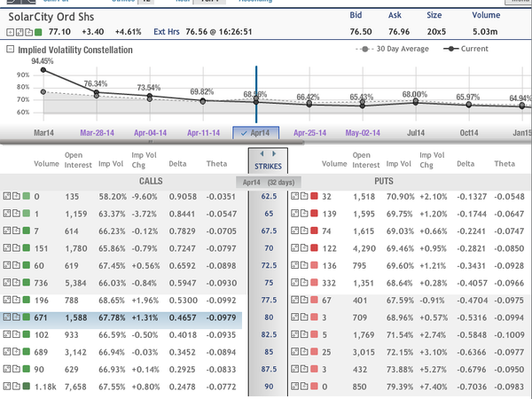This screenshot has height=399, width=532.
Task: Collapse the Implied Volatility Constellation panel
Action: click(x=10, y=49)
